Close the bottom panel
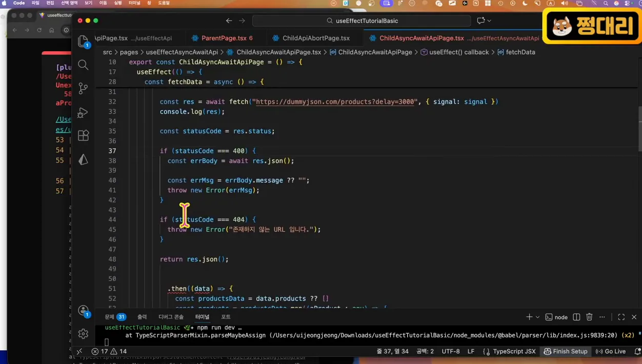The height and width of the screenshot is (364, 642). (634, 317)
